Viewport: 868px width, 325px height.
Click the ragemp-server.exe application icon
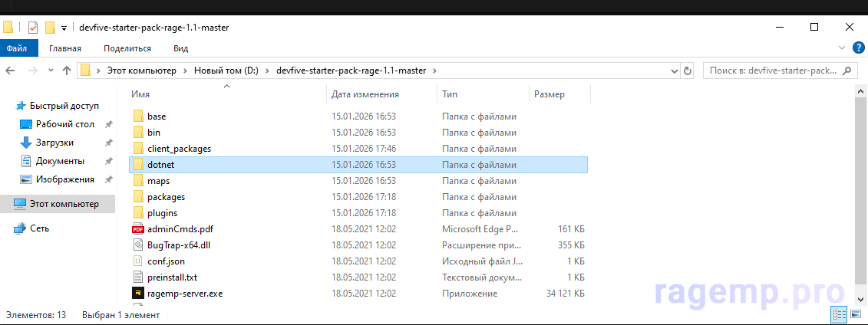coord(138,293)
